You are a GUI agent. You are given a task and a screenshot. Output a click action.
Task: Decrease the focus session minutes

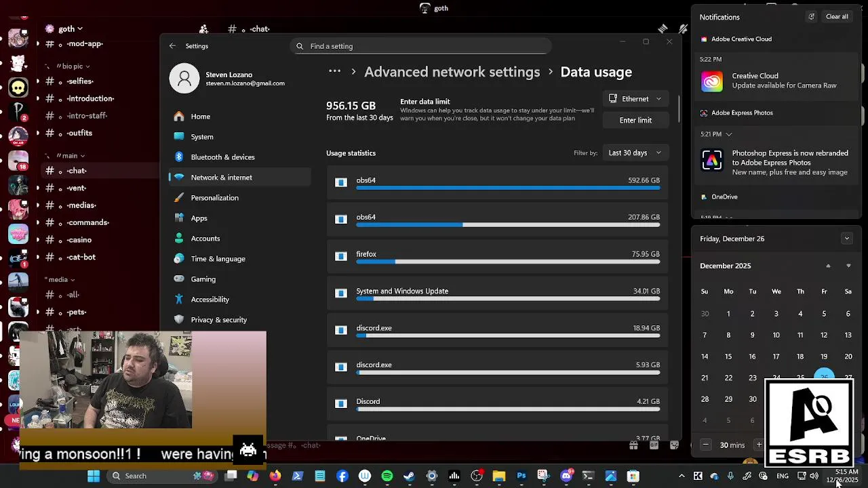tap(705, 445)
